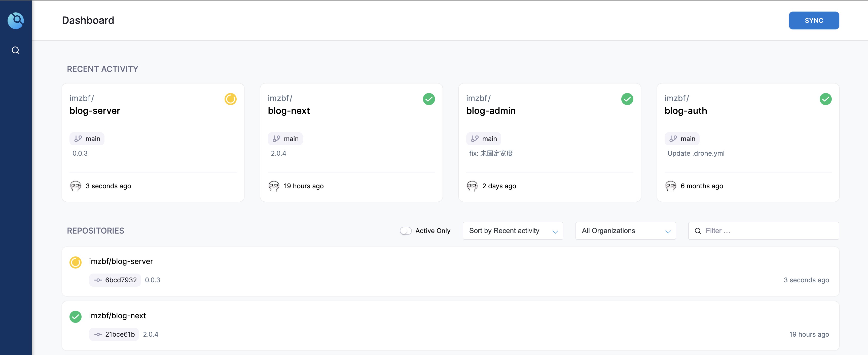The image size is (868, 355).
Task: Click commit icon next to 21bce61b
Action: (98, 334)
